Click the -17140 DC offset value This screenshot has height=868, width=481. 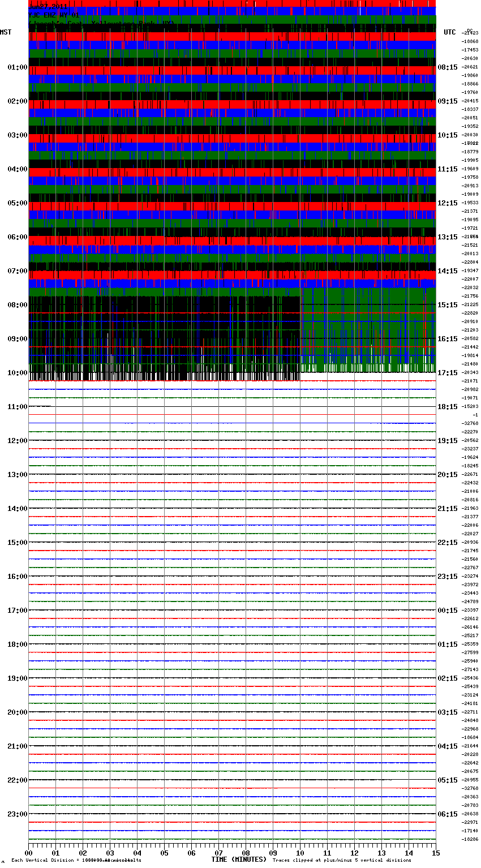(470, 831)
